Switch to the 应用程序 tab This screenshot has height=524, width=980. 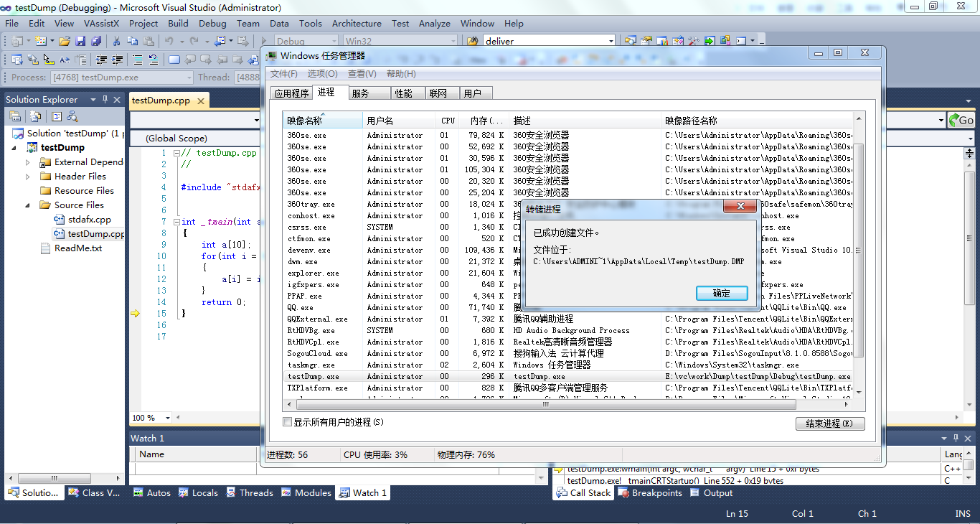click(292, 93)
